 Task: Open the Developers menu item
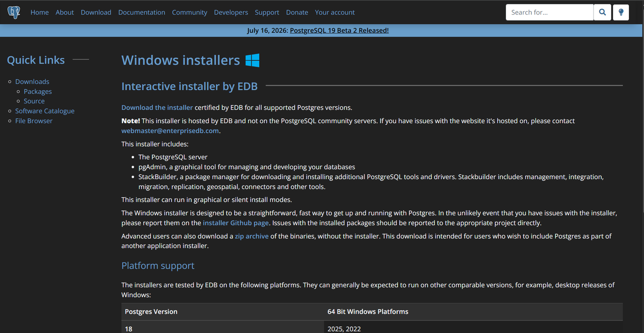pyautogui.click(x=231, y=12)
